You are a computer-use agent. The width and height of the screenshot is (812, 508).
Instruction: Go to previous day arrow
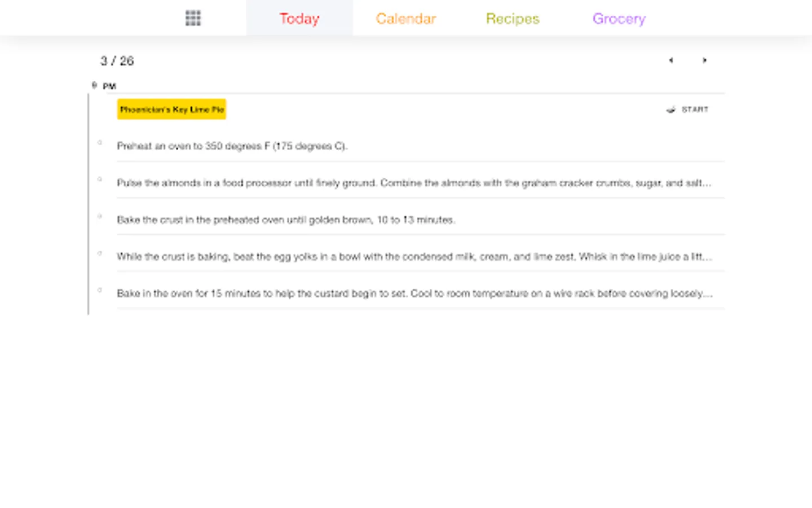pos(671,60)
